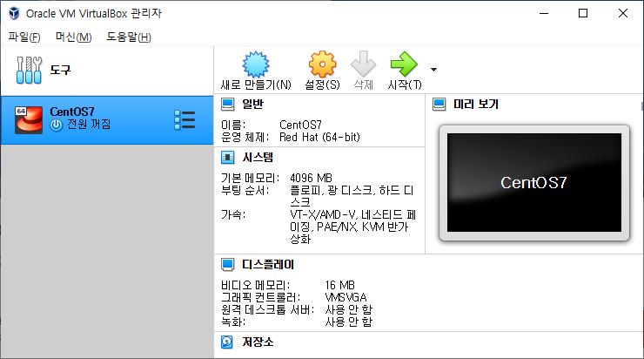The width and height of the screenshot is (644, 359).
Task: Click the CentOS7 red hat OS icon
Action: (x=29, y=120)
